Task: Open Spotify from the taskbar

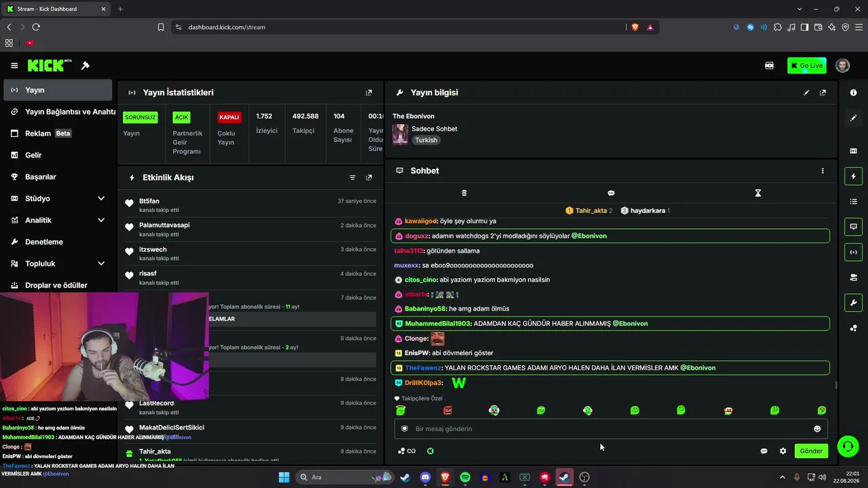Action: [x=465, y=477]
